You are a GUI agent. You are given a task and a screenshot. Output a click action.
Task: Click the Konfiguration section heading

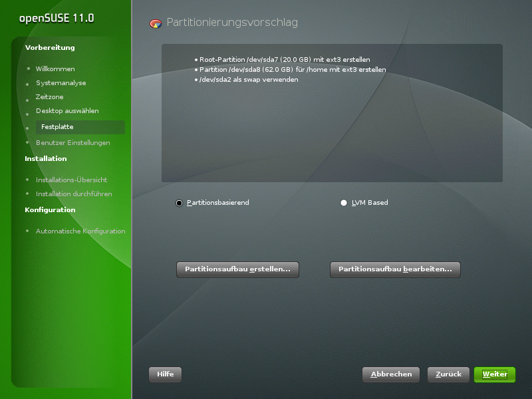click(x=51, y=209)
